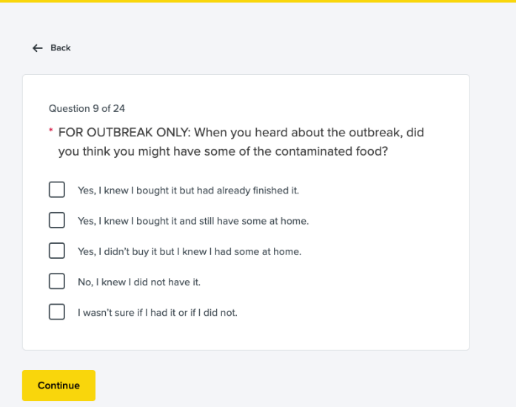516x407 pixels.
Task: Check the box for 'had already finished it'
Action: (57, 190)
